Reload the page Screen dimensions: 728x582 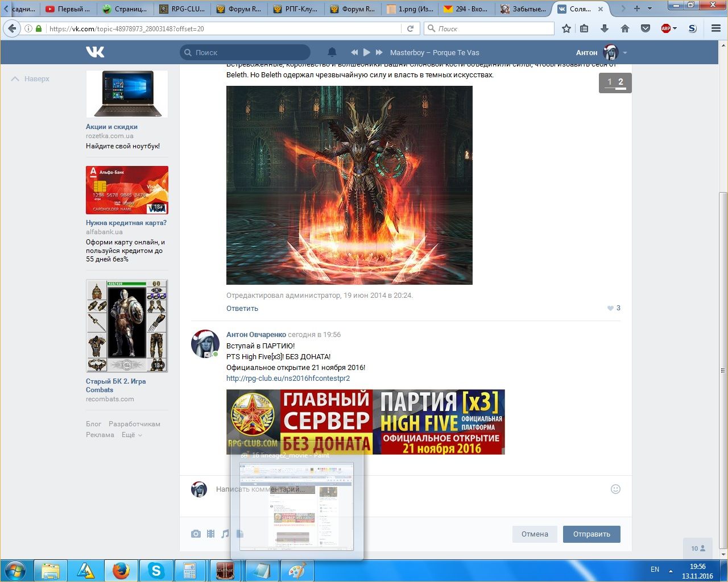410,28
